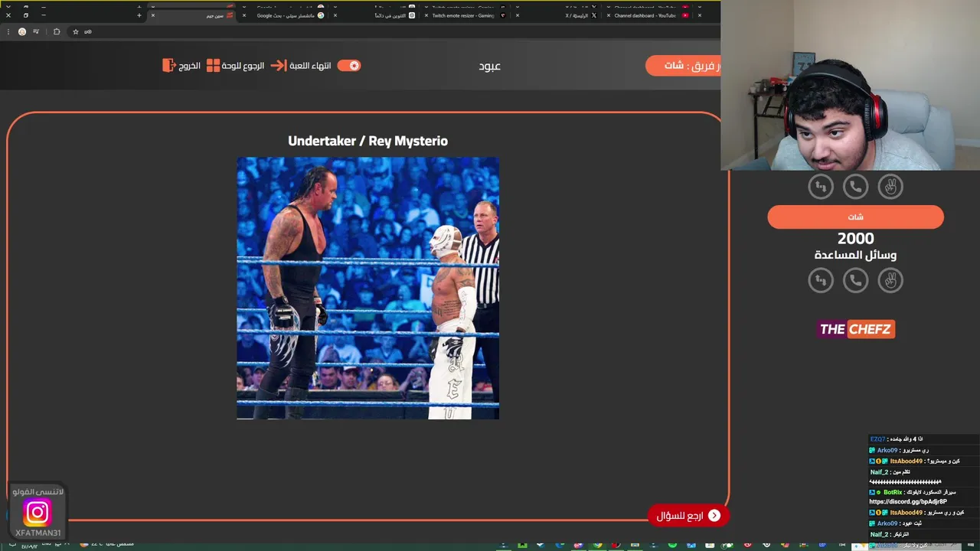Toggle the orange switch in the game header
Image resolution: width=980 pixels, height=551 pixels.
348,66
